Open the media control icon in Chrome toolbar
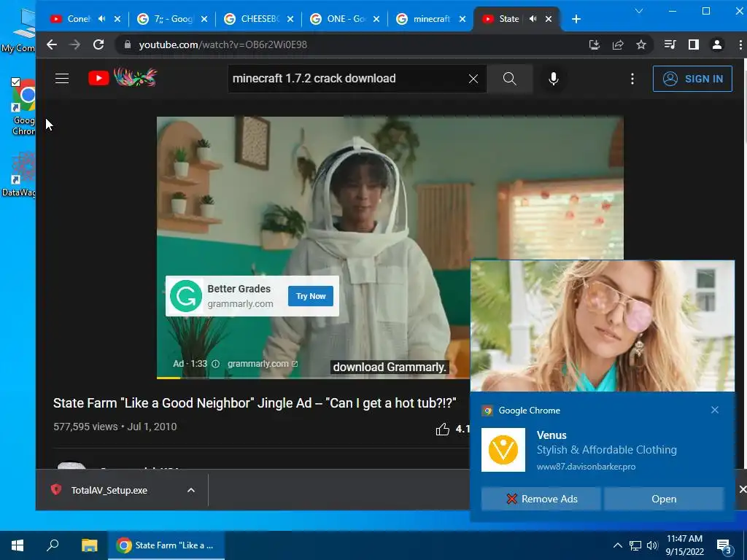The image size is (747, 560). pos(670,44)
